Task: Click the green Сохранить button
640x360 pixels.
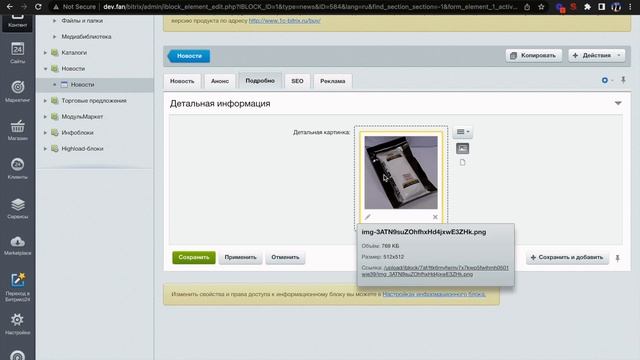Action: (x=194, y=257)
